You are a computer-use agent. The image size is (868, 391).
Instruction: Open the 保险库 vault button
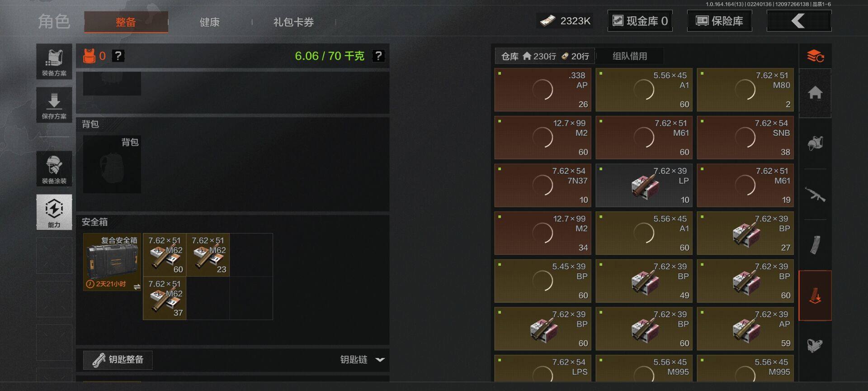pyautogui.click(x=719, y=21)
